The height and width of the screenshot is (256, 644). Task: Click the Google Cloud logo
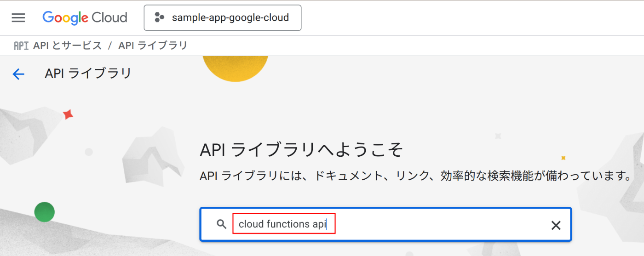point(85,18)
